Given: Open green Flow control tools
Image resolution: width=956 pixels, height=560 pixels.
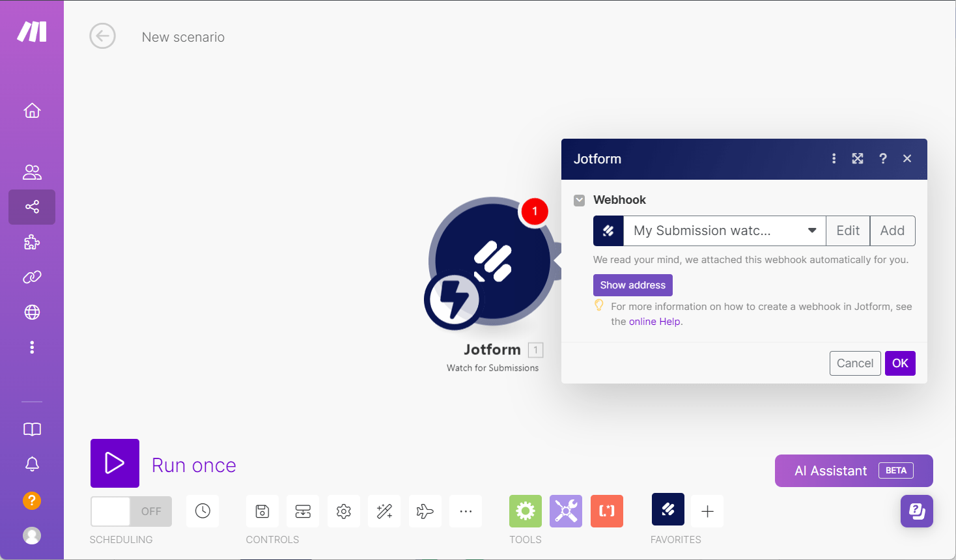Looking at the screenshot, I should (x=526, y=511).
